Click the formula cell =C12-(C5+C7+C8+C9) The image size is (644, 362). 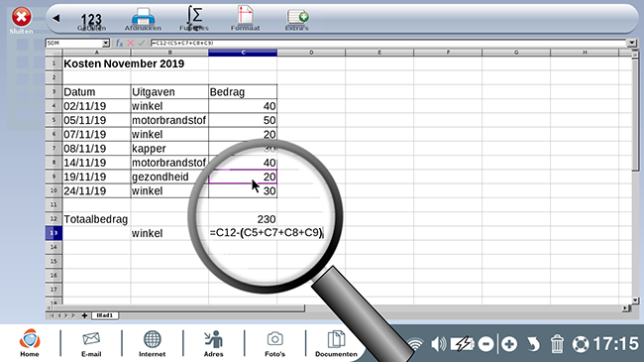267,233
